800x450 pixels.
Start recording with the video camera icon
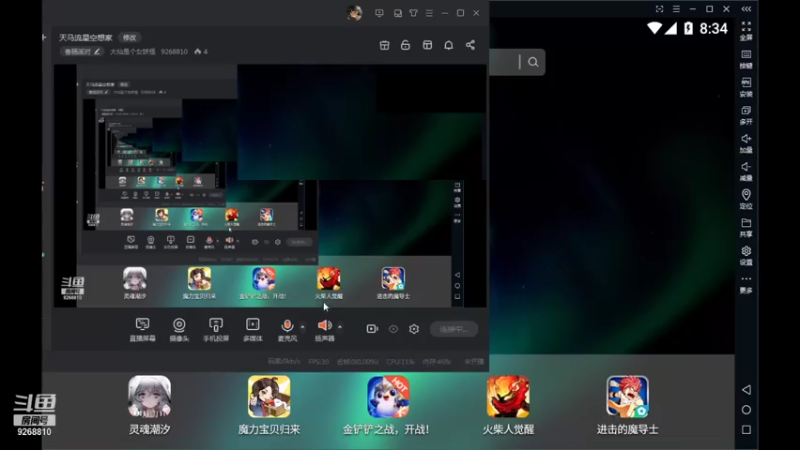372,329
